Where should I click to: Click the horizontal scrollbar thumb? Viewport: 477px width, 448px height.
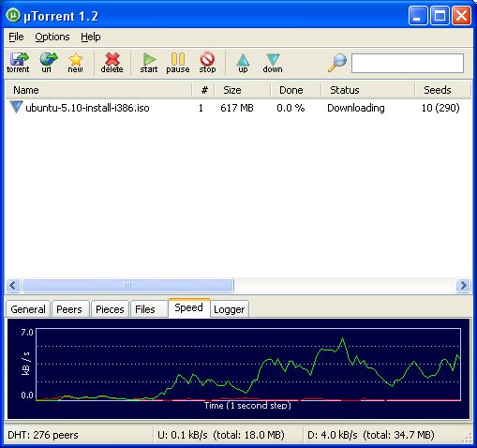click(127, 285)
